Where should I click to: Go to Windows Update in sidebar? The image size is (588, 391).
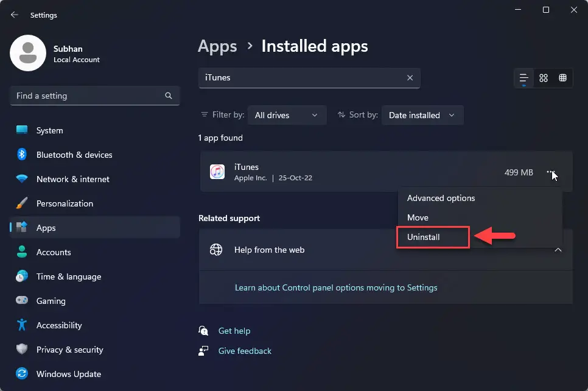(68, 374)
